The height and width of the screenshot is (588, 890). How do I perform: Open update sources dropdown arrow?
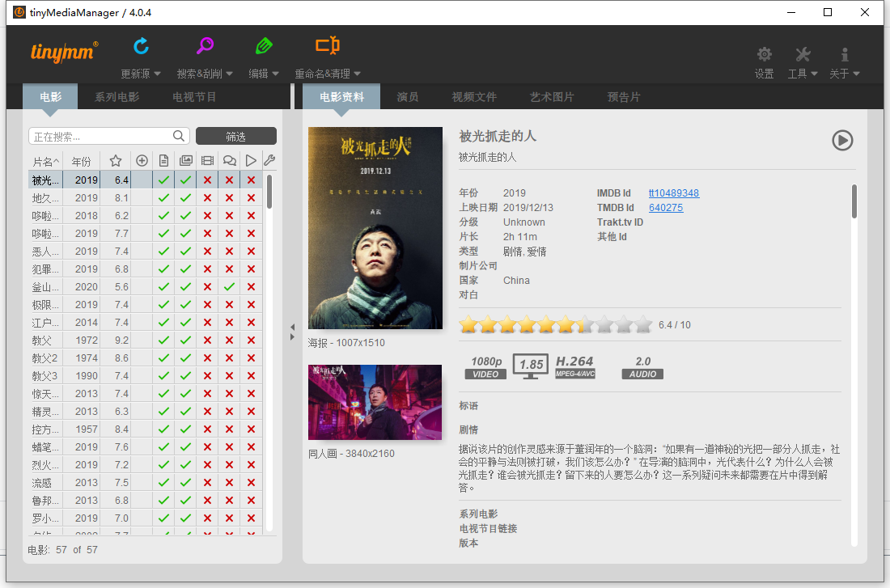pyautogui.click(x=157, y=74)
